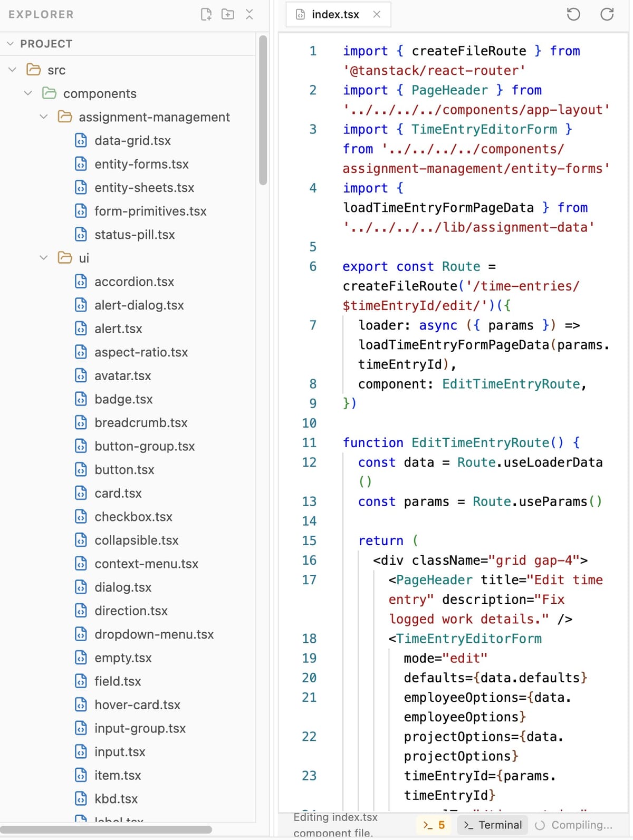The image size is (633, 840).
Task: Collapse the assignment-management folder chevron
Action: (44, 117)
